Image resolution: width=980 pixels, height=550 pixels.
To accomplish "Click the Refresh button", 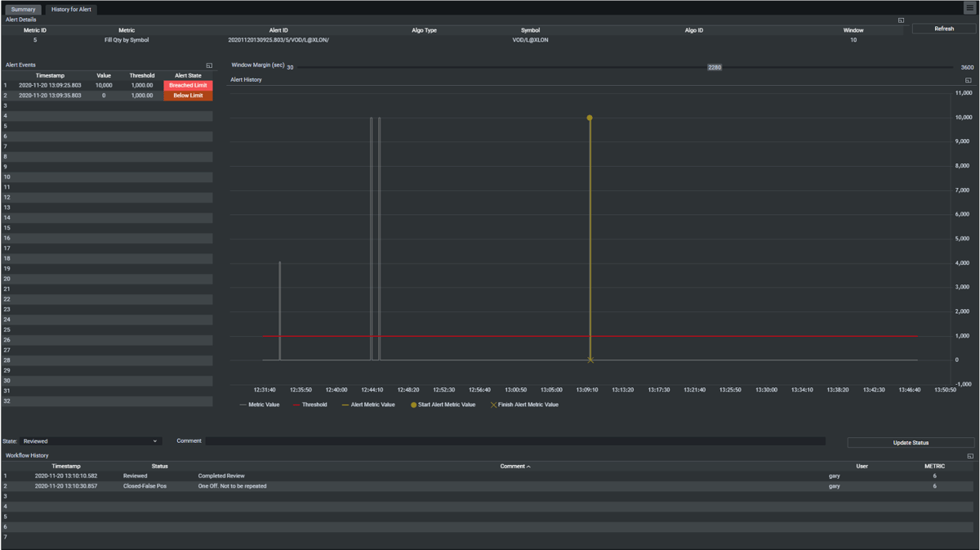I will 944,29.
